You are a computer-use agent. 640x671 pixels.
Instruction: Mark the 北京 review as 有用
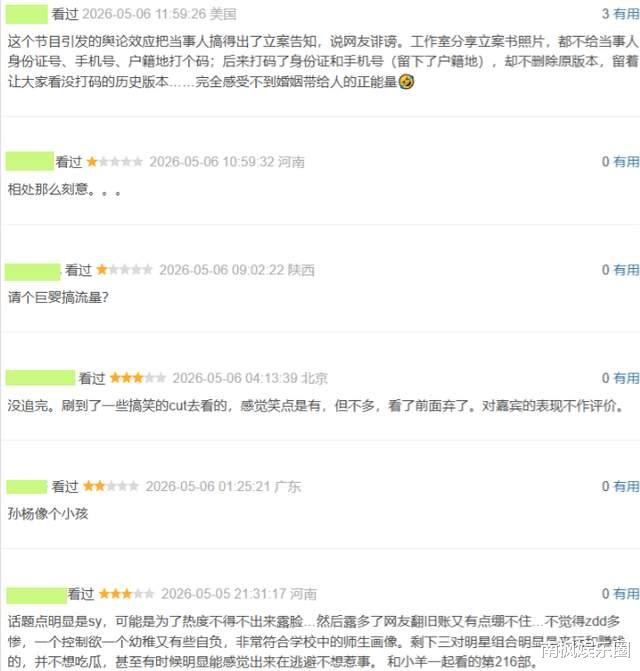626,378
